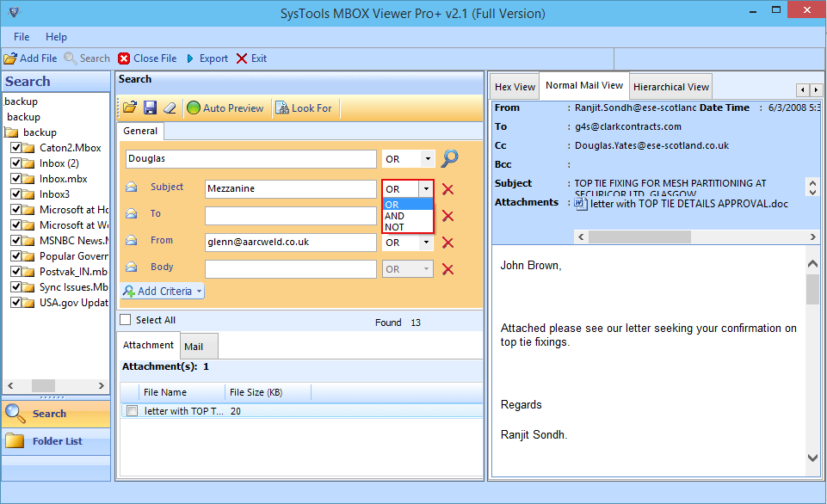Click the Exit red X toolbar icon
This screenshot has height=504, width=827.
pos(242,58)
